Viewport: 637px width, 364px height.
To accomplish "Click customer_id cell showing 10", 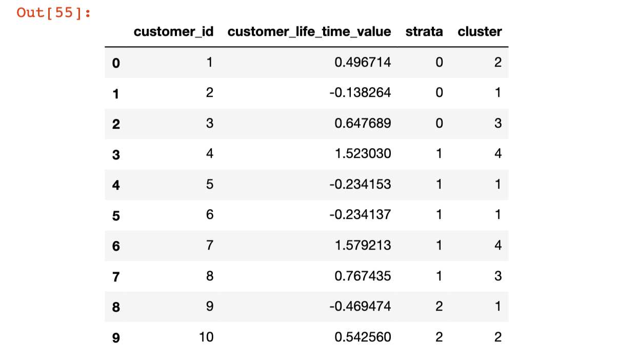I will (207, 337).
